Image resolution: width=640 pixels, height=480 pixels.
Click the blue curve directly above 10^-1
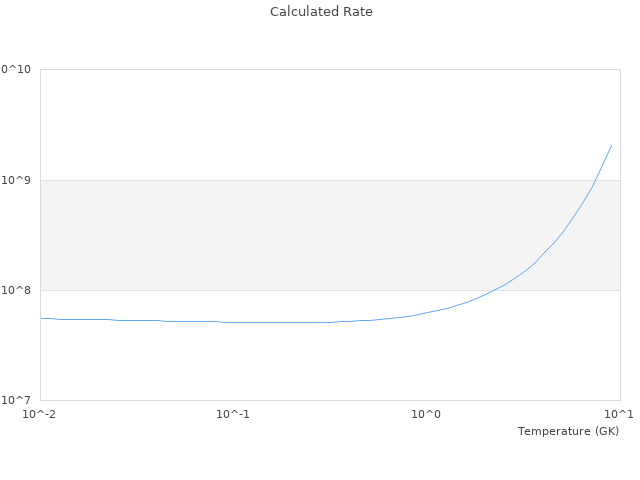(233, 322)
